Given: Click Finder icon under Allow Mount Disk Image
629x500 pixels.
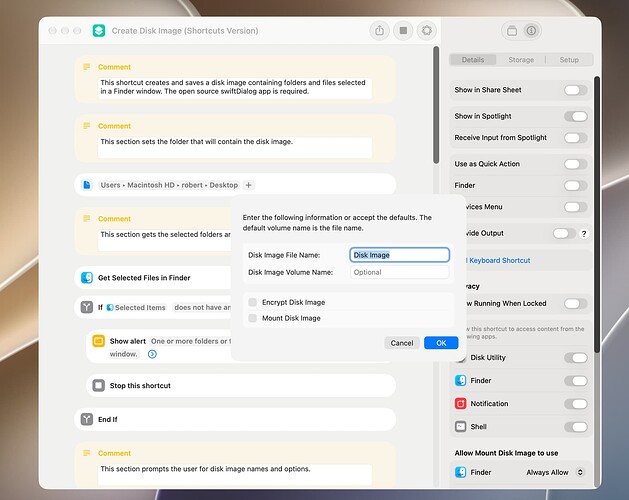Looking at the screenshot, I should tap(461, 472).
